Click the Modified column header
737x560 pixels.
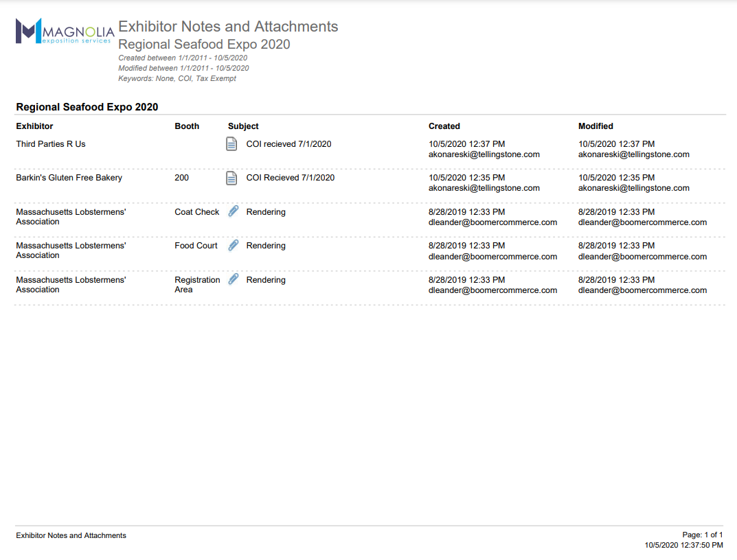[596, 126]
